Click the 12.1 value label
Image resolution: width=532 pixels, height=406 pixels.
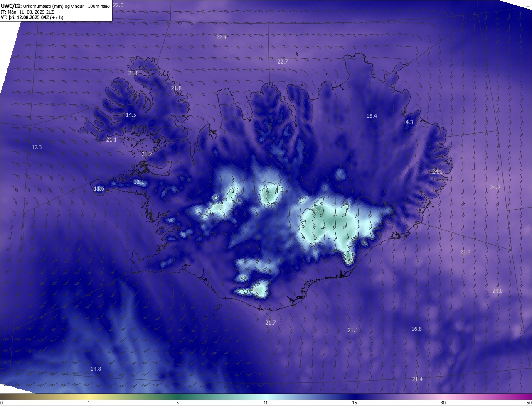pyautogui.click(x=138, y=182)
